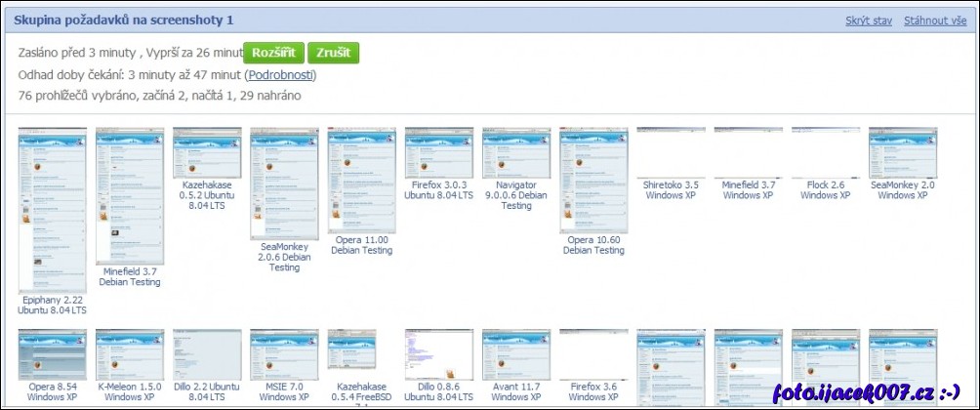This screenshot has height=410, width=980.
Task: Open the Dillo 0.8.6 Ubuntu thumbnail
Action: 438,354
